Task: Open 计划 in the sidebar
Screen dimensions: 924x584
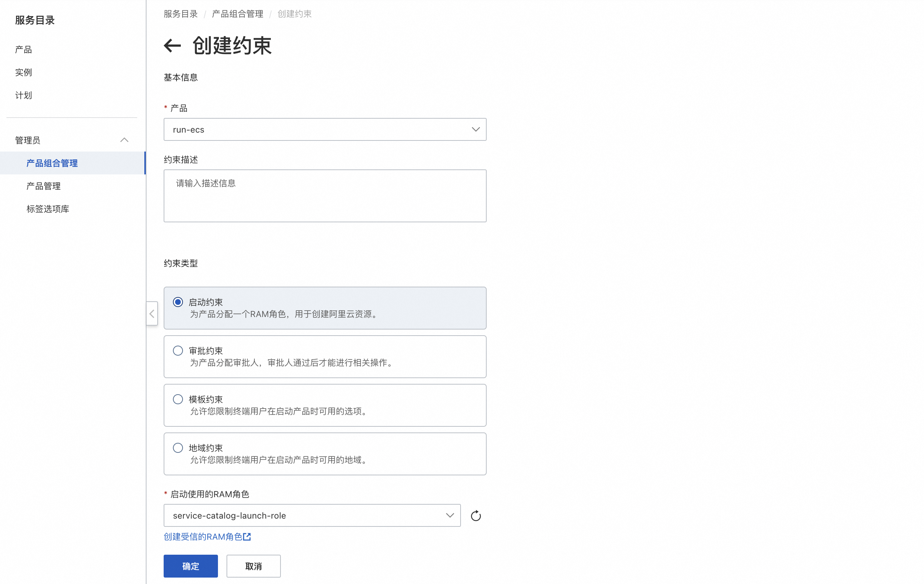Action: (x=24, y=95)
